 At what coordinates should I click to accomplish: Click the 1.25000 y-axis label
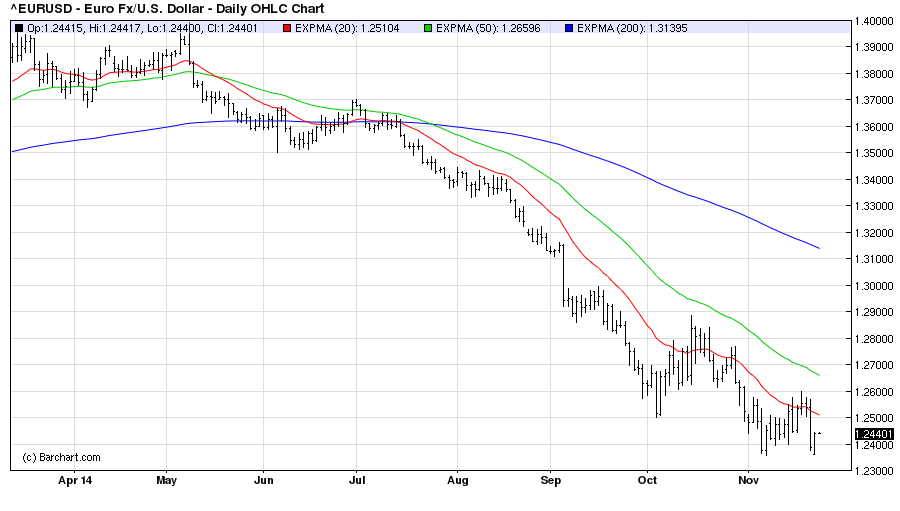click(x=874, y=419)
